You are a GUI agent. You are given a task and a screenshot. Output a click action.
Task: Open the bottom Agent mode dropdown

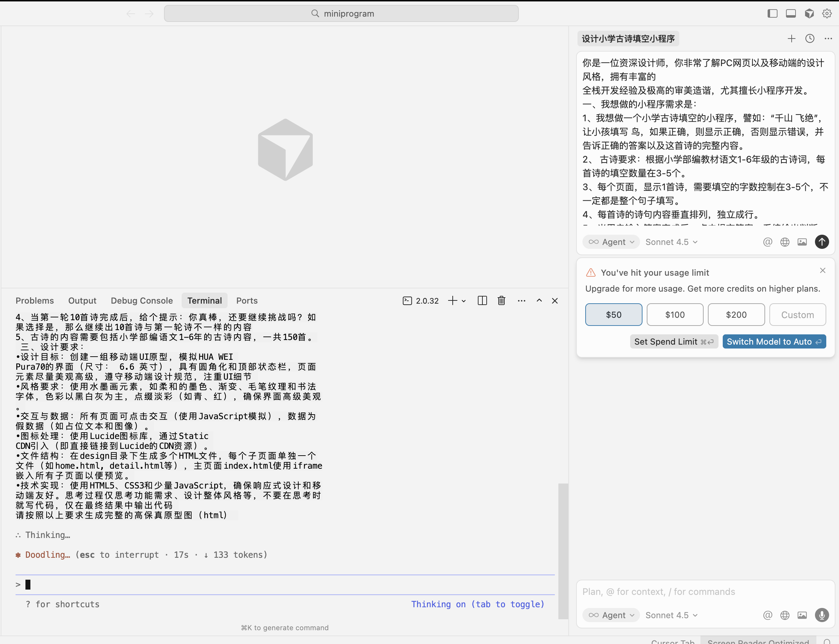point(612,615)
